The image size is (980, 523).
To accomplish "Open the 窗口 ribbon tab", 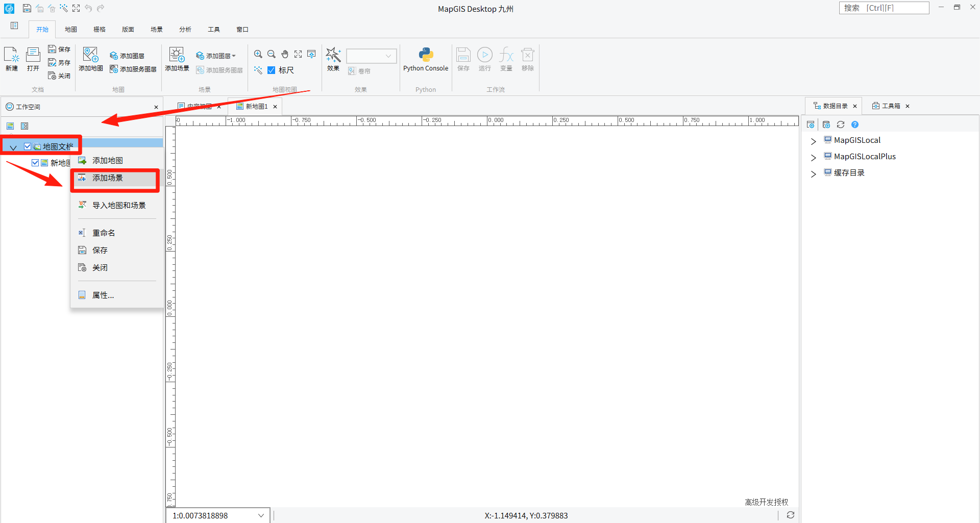I will pos(242,30).
